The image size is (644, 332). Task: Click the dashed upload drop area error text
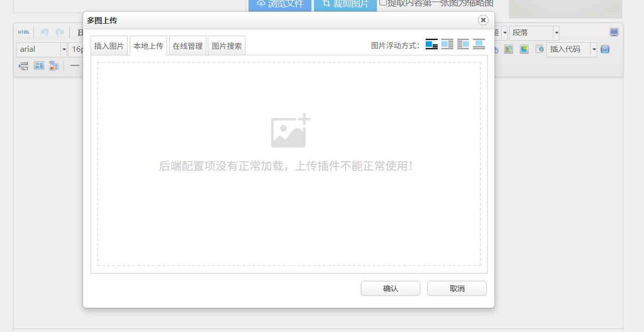click(x=287, y=166)
